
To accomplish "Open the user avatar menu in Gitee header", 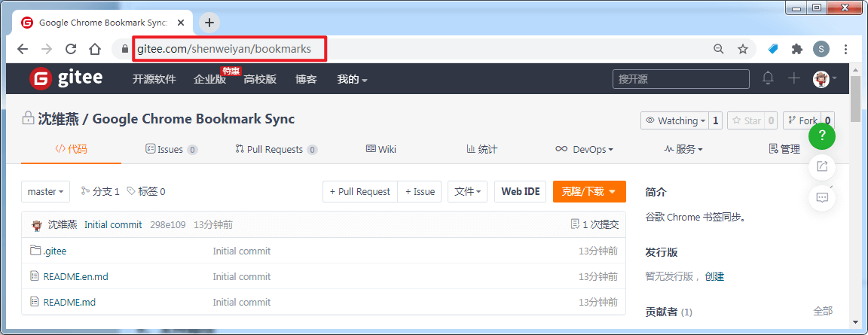I will tap(824, 78).
